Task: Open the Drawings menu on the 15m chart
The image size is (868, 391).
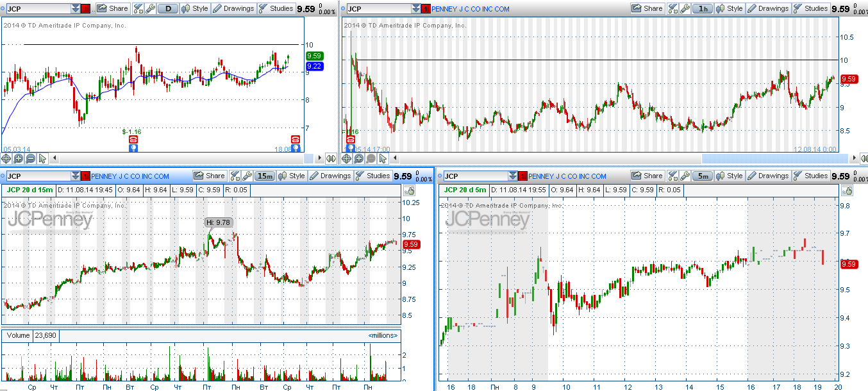Action: 330,176
